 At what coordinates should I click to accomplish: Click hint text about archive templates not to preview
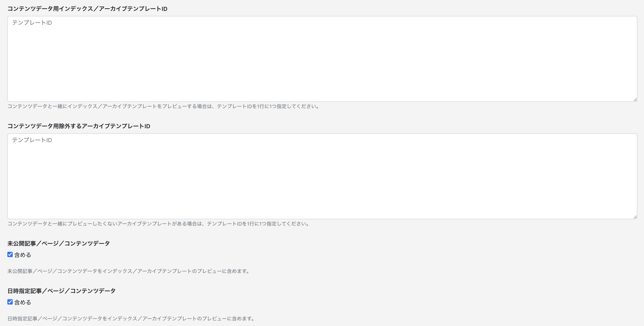(159, 224)
